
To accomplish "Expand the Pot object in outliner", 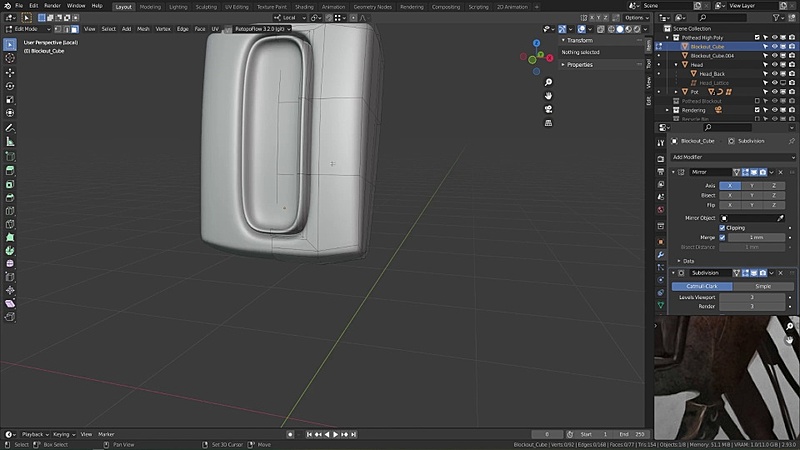I will coord(677,92).
